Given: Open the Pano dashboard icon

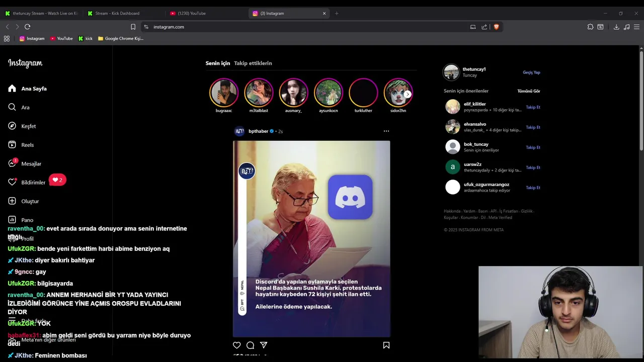Looking at the screenshot, I should click(x=12, y=220).
